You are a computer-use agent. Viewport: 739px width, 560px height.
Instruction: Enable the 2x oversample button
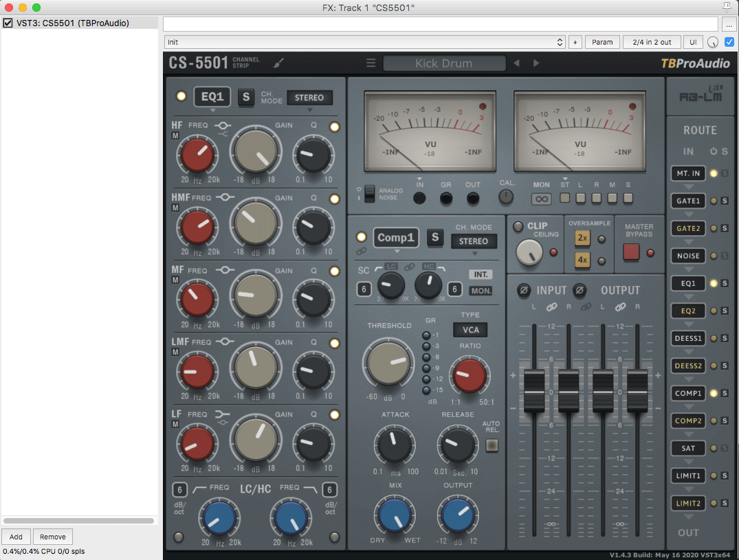click(x=583, y=238)
